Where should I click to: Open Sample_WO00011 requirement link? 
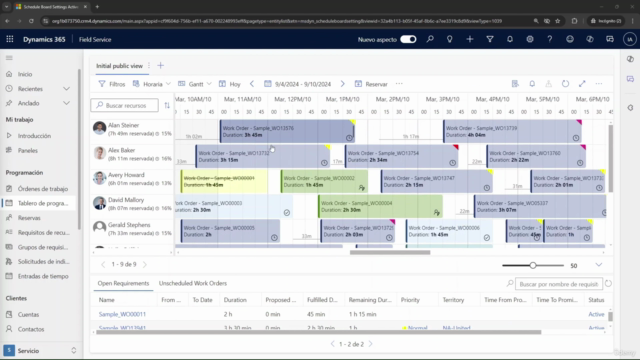click(122, 314)
